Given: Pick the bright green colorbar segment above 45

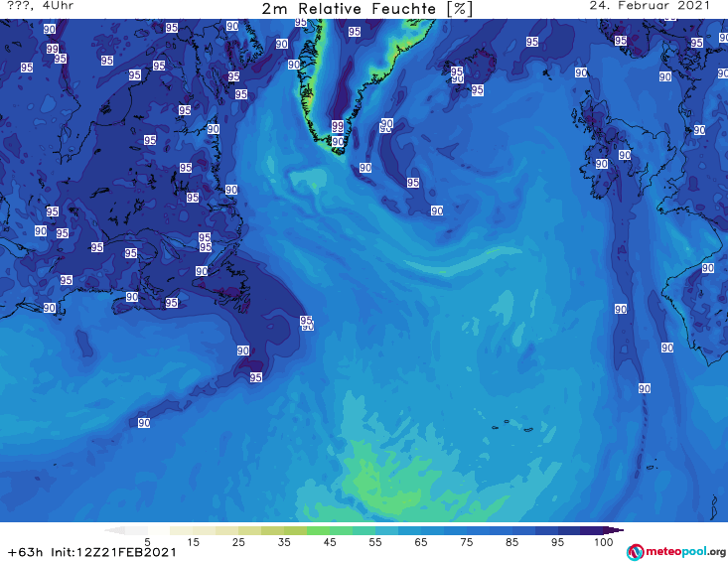Looking at the screenshot, I should (x=318, y=530).
